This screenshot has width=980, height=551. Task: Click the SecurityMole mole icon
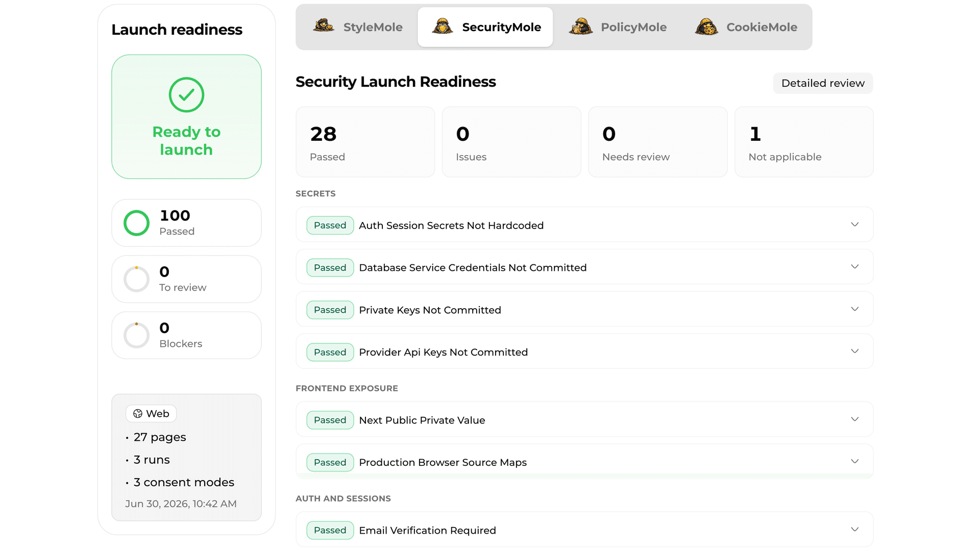tap(442, 26)
